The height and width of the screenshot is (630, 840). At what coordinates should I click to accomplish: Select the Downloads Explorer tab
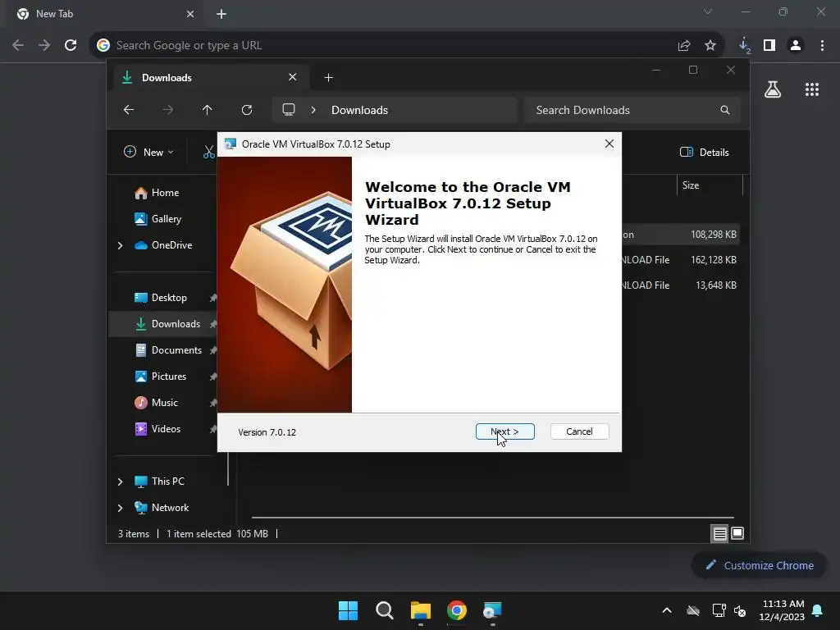click(211, 78)
